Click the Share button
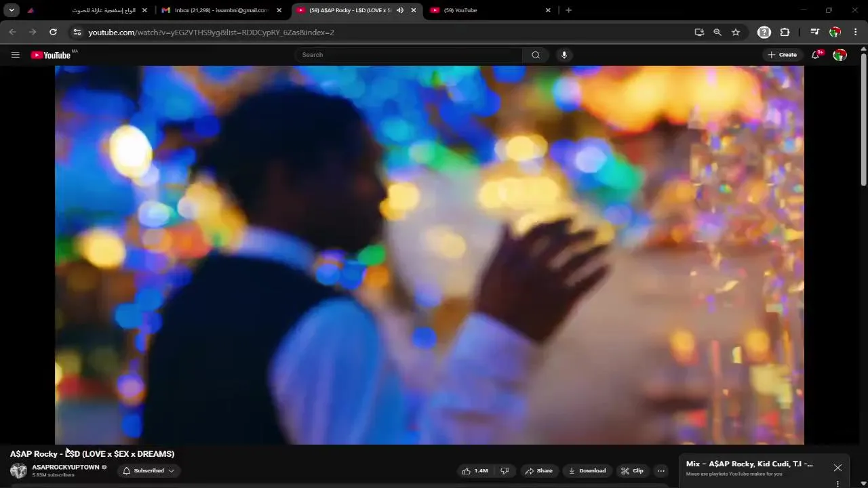The width and height of the screenshot is (868, 488). 538,470
